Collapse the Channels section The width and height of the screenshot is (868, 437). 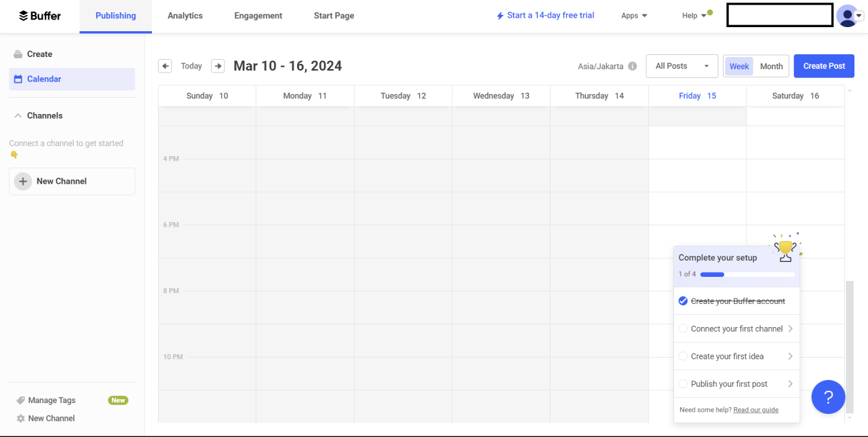point(18,116)
